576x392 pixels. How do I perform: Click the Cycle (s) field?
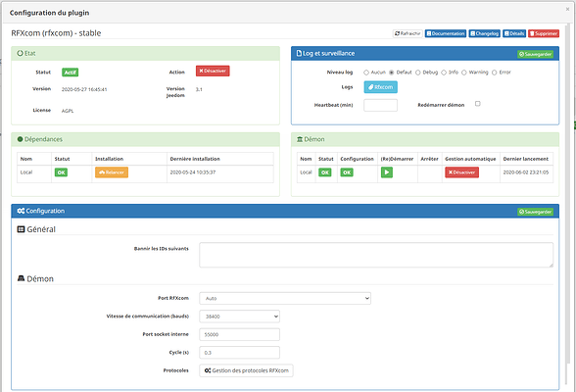pos(239,353)
